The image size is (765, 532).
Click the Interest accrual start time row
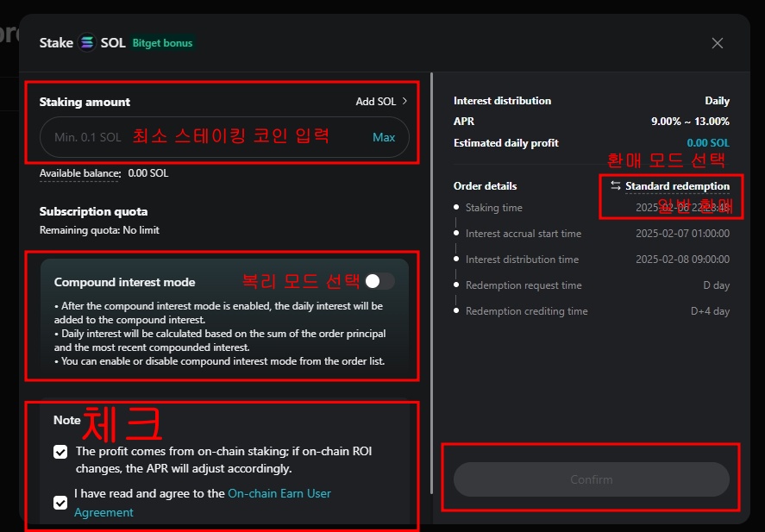coord(592,234)
